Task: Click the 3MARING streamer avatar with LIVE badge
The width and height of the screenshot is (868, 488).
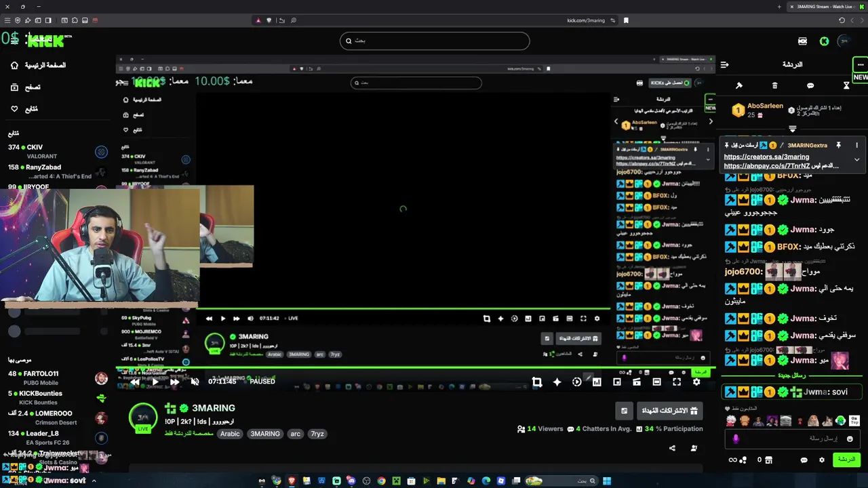Action: click(143, 418)
